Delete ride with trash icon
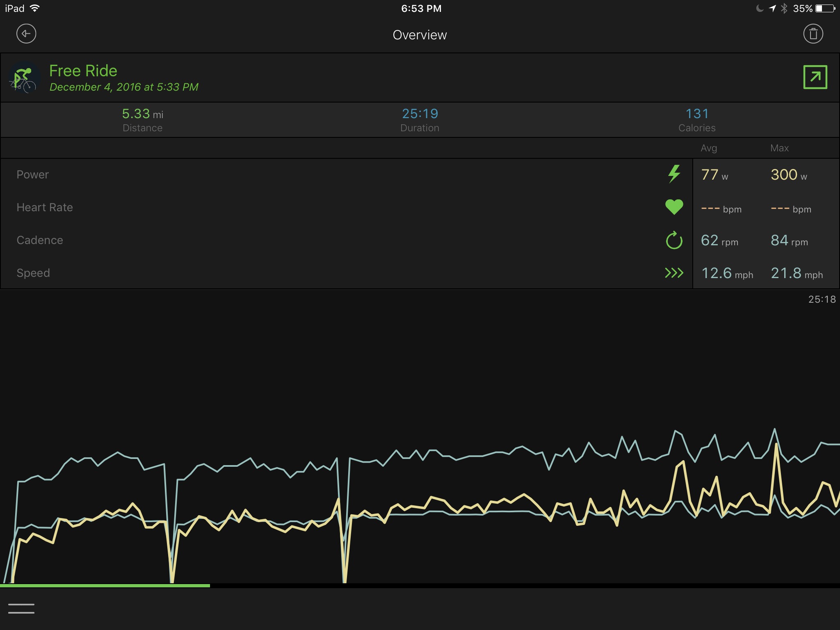840x630 pixels. 813,34
